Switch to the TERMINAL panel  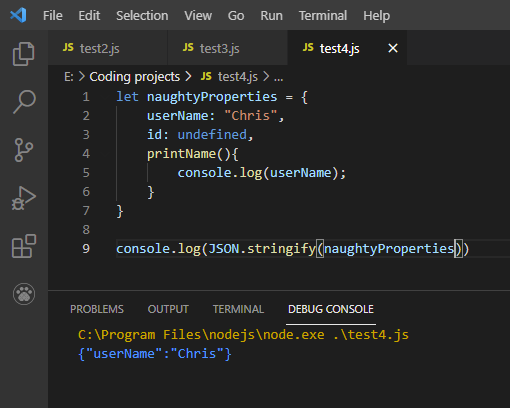point(238,309)
